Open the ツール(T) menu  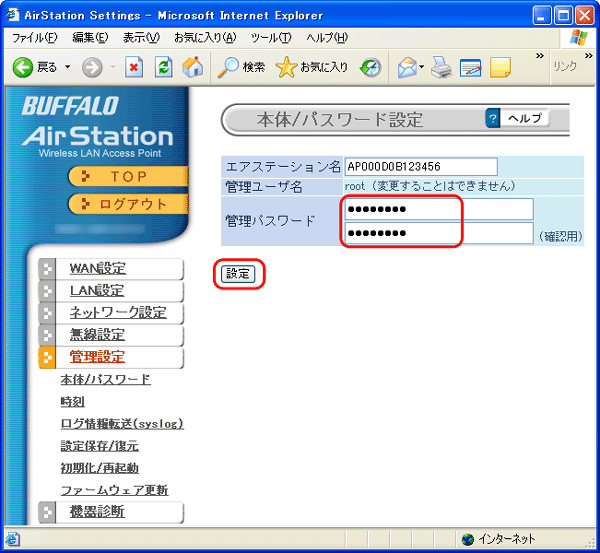coord(270,37)
